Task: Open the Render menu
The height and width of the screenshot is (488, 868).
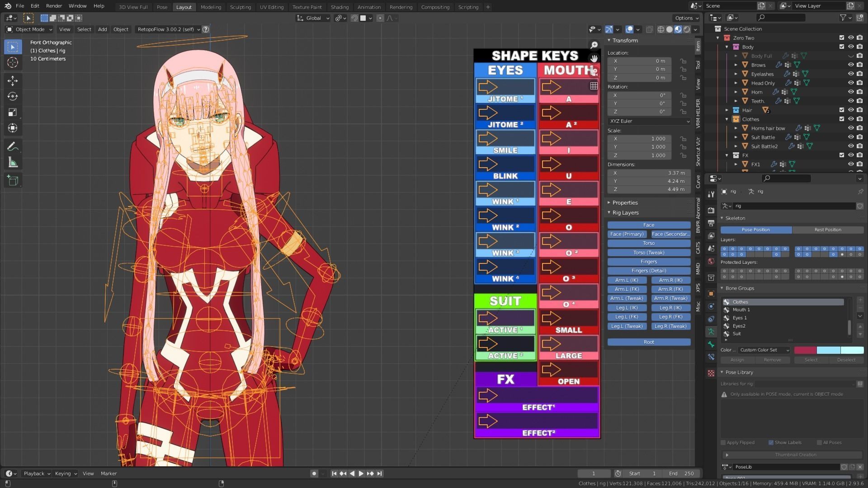Action: click(54, 6)
